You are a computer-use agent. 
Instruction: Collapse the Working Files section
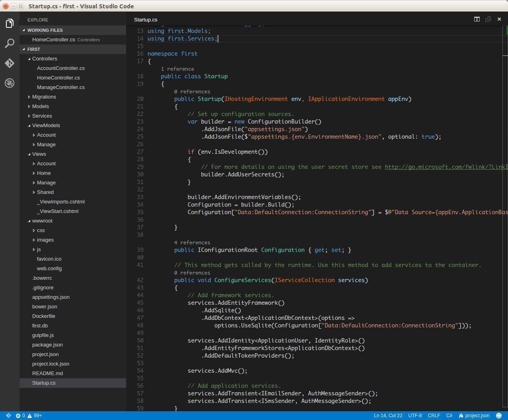tap(73, 30)
